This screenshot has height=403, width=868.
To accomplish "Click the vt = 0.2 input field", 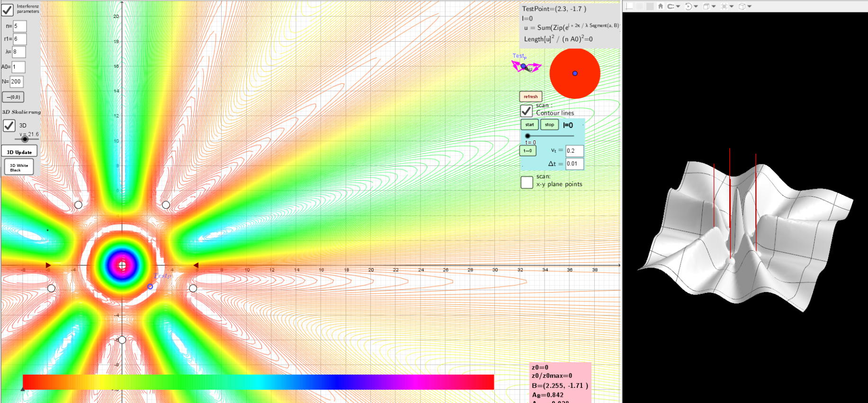I will click(574, 151).
